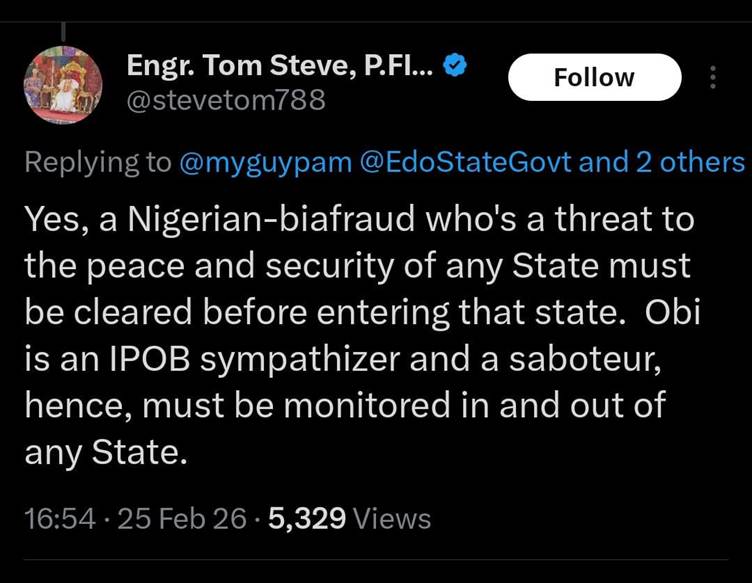Click the bold 5,329 view count
Viewport: 752px width, 583px height.
(x=308, y=518)
